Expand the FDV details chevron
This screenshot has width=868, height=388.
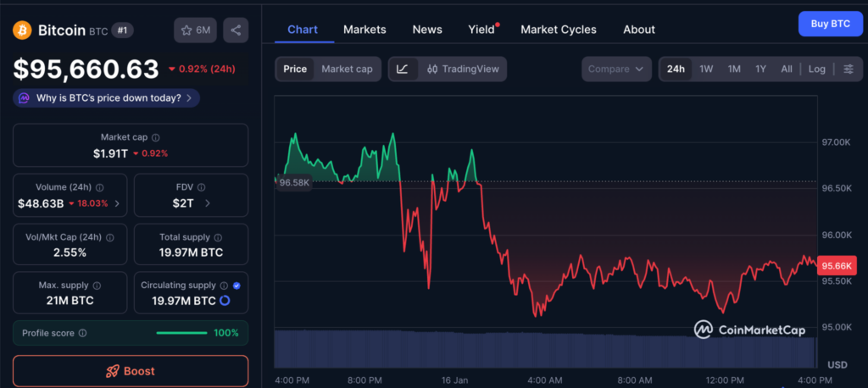tap(208, 203)
